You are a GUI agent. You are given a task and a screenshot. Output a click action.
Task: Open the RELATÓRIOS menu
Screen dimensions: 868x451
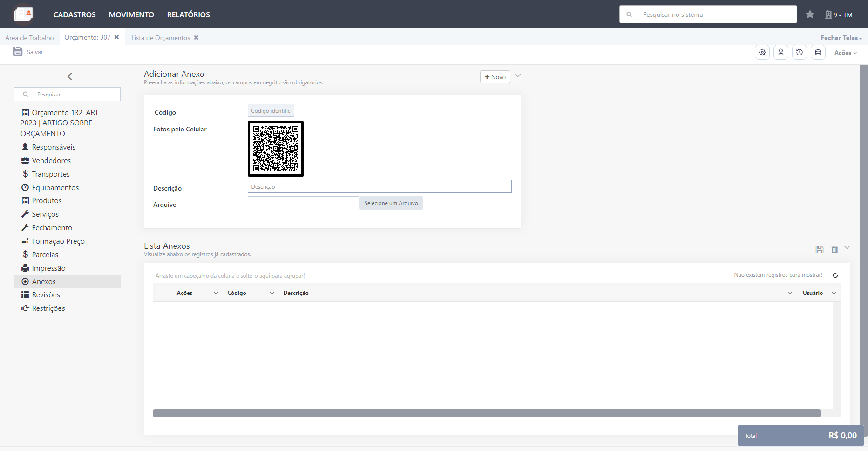pos(189,14)
